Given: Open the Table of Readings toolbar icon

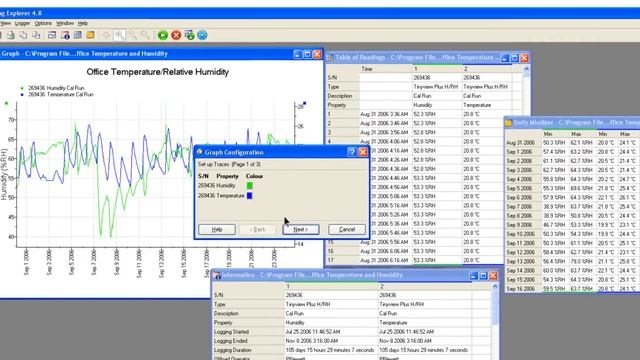Looking at the screenshot, I should [x=78, y=35].
